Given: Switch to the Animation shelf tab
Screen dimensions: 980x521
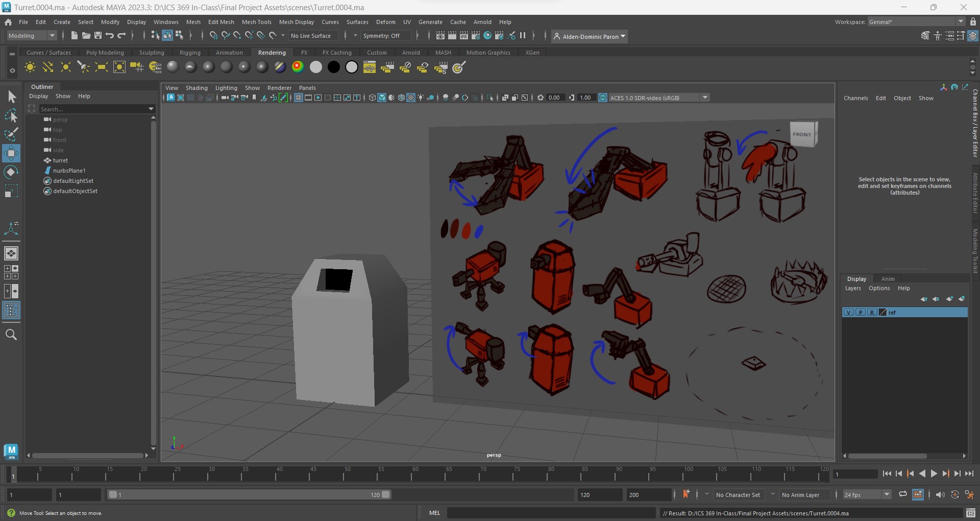Looking at the screenshot, I should [229, 53].
